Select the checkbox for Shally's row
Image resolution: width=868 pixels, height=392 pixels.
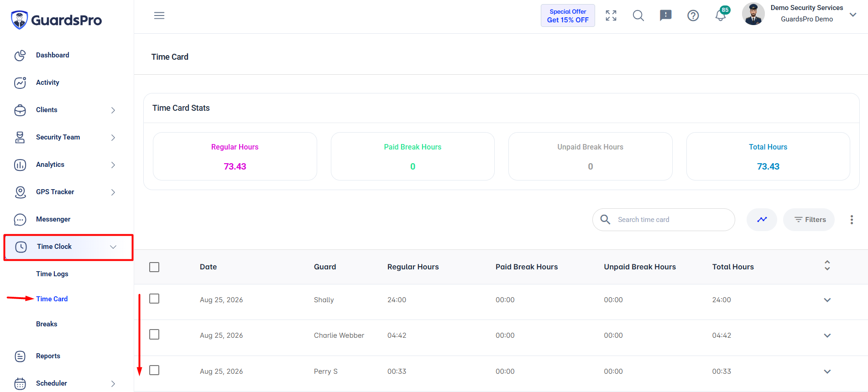coord(154,299)
